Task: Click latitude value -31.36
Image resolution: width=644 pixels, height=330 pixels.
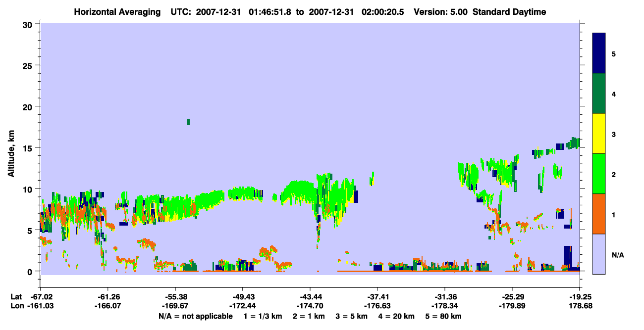Action: point(445,297)
